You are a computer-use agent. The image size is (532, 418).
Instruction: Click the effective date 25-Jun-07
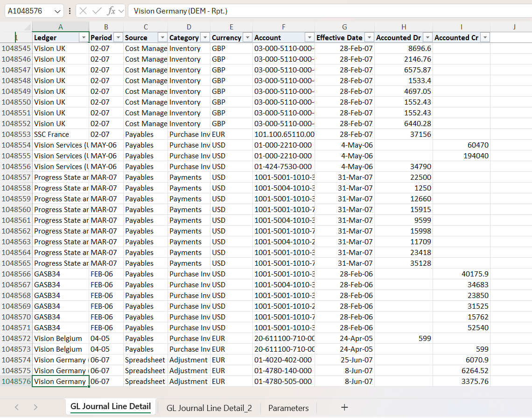point(344,360)
